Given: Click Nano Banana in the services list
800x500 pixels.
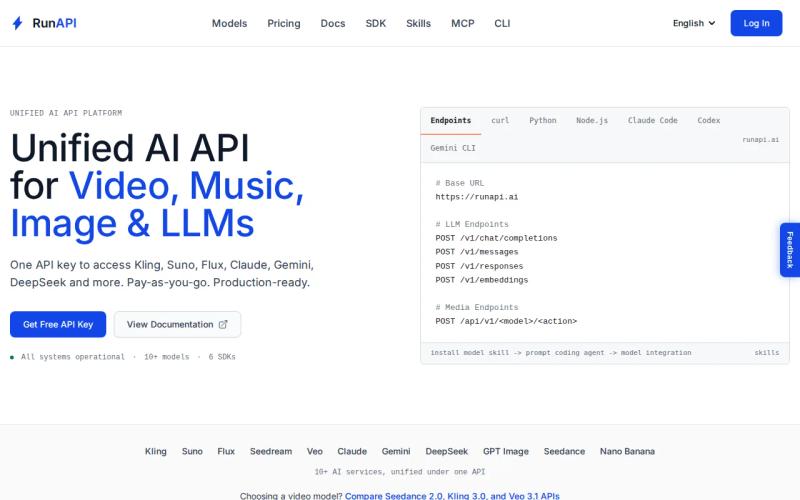Looking at the screenshot, I should pyautogui.click(x=627, y=451).
